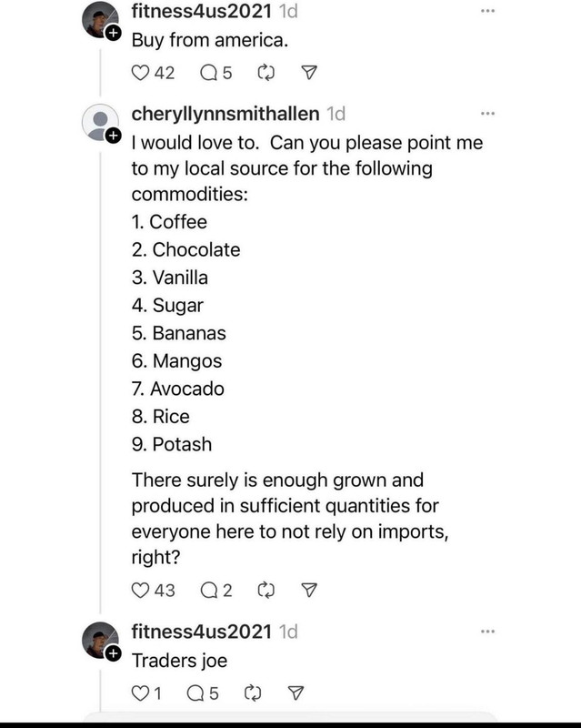This screenshot has height=728, width=581.
Task: Like the "Traders joe" reply
Action: (140, 693)
